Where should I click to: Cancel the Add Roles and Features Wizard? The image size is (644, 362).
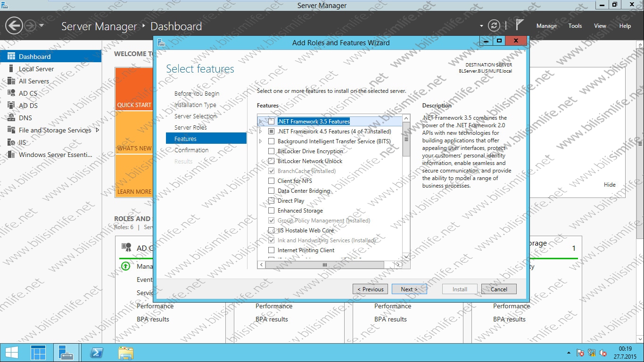click(x=499, y=289)
